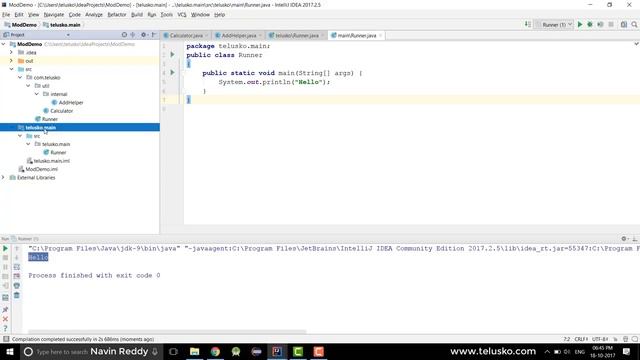Close the main\Runner.java tab
This screenshot has width=640, height=360.
pos(380,36)
